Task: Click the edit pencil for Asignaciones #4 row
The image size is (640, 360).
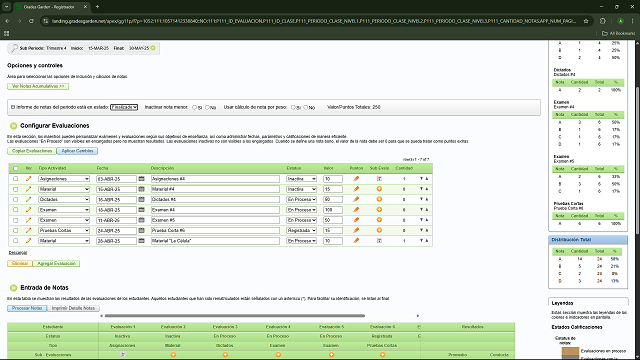Action: click(28, 179)
